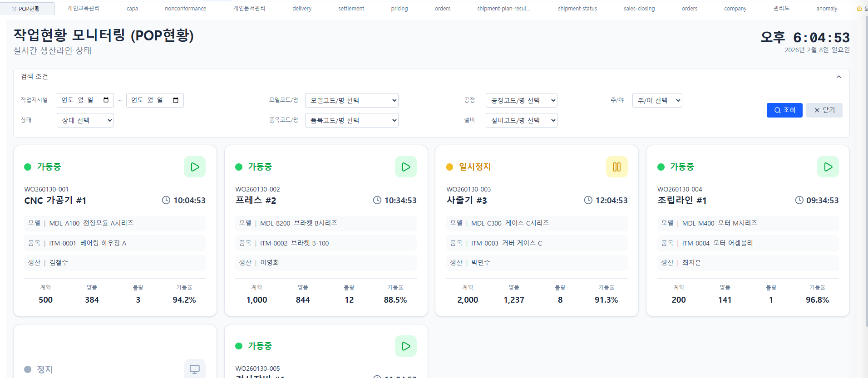This screenshot has width=868, height=378.
Task: Click play icon on WO260130-005 card
Action: pos(406,346)
